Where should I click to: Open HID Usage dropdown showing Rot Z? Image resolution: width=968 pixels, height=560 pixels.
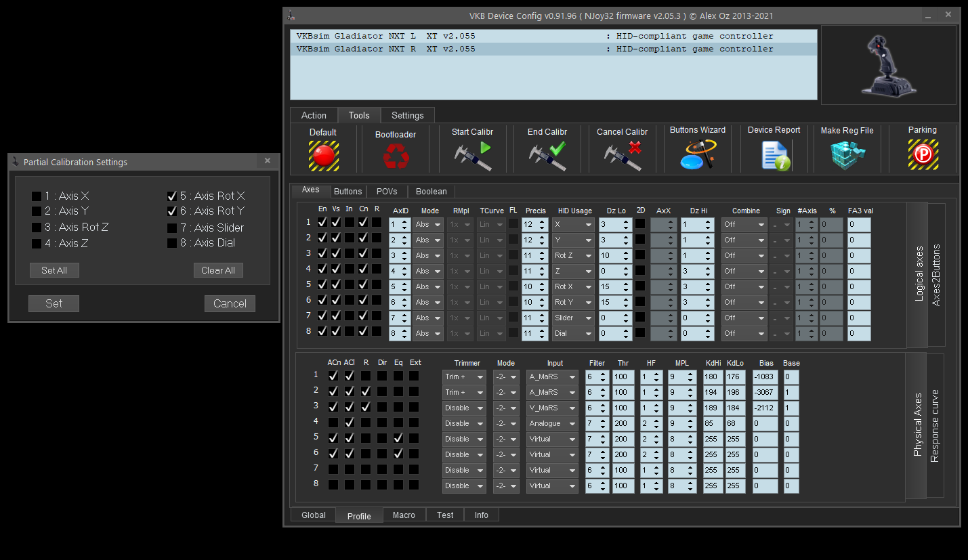[x=574, y=255]
